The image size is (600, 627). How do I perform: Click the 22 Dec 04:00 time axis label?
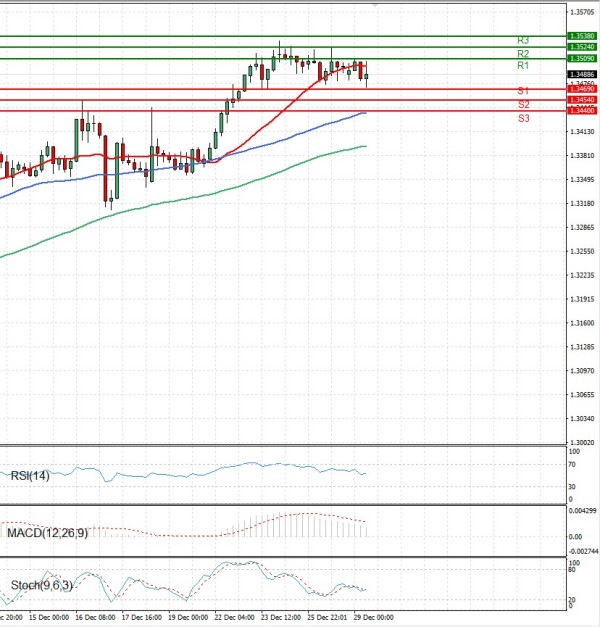(235, 617)
